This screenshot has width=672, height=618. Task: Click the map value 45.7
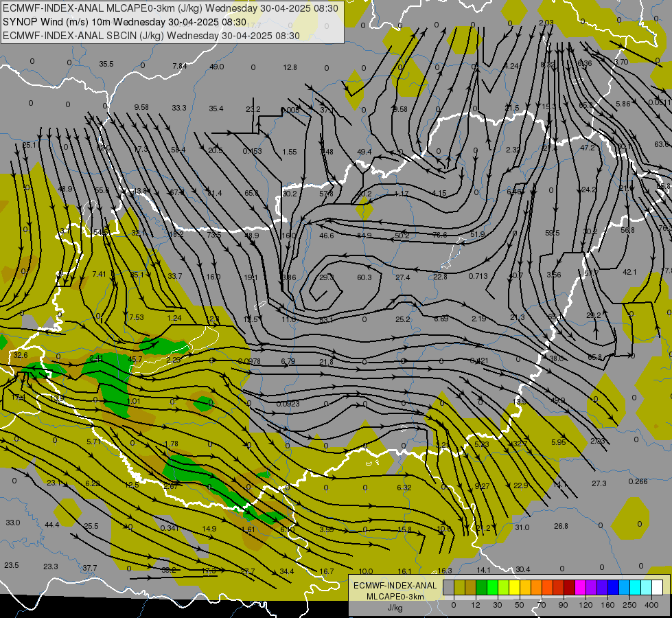135,359
